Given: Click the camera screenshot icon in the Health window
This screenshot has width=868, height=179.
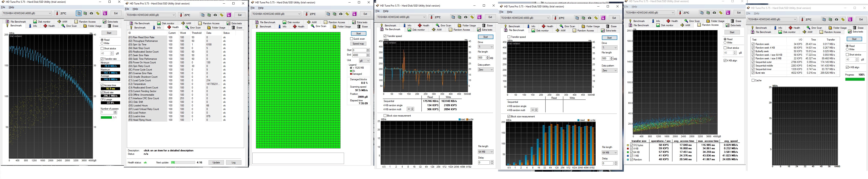Looking at the screenshot, I should click(x=215, y=15).
